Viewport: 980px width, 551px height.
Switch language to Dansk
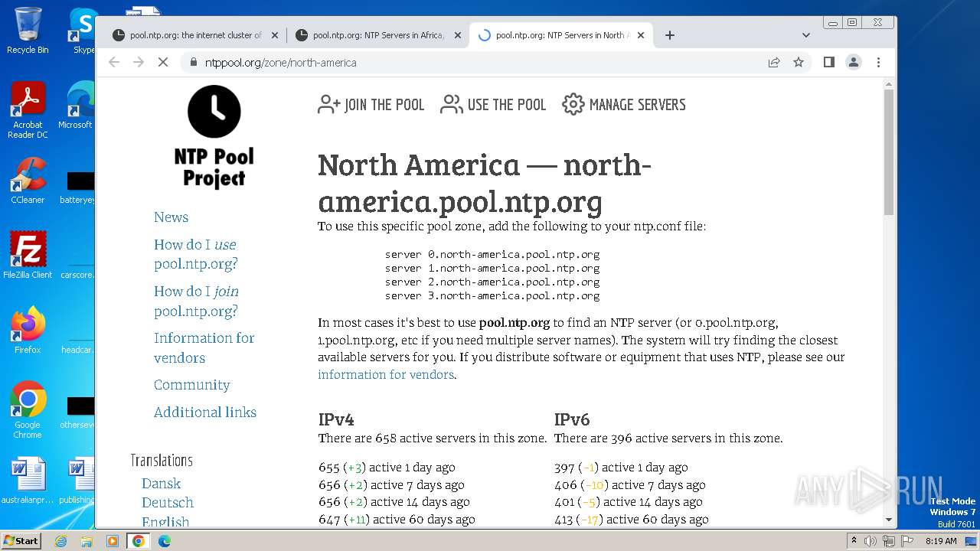(161, 484)
